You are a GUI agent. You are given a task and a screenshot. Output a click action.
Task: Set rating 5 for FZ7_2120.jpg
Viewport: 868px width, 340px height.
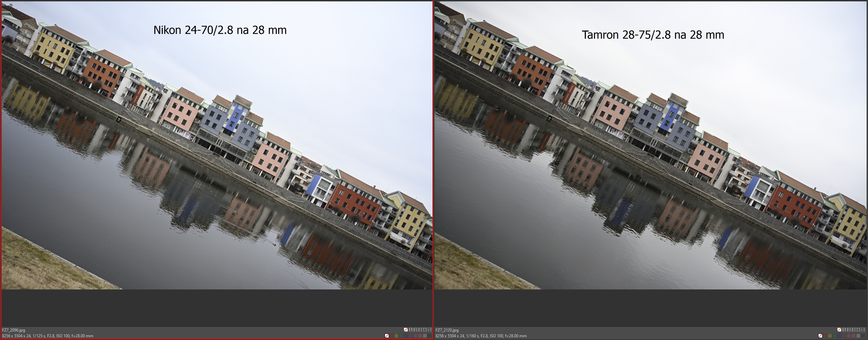tap(863, 330)
